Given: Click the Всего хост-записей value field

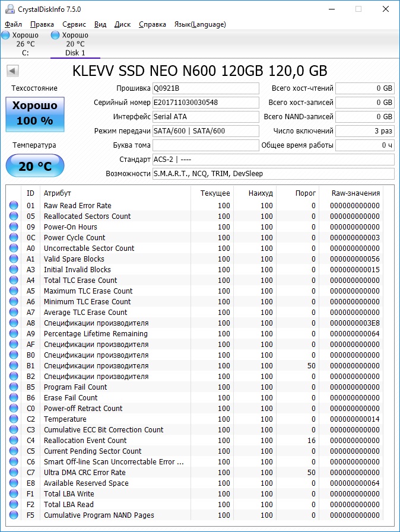Looking at the screenshot, I should pyautogui.click(x=364, y=103).
